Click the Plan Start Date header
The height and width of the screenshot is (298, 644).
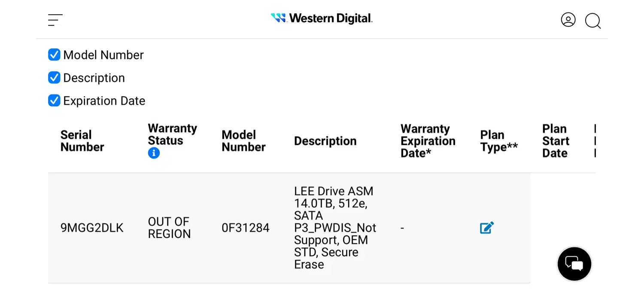coord(556,141)
